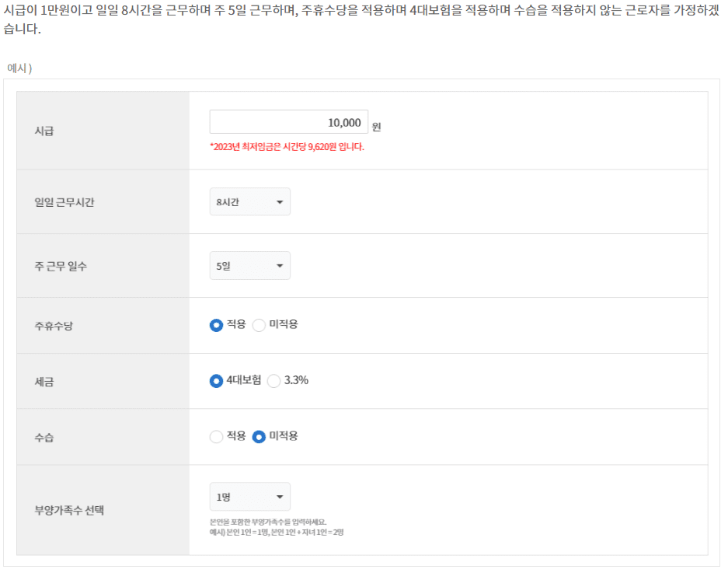The height and width of the screenshot is (573, 728).
Task: Switch tax option to 3.3%
Action: click(273, 381)
